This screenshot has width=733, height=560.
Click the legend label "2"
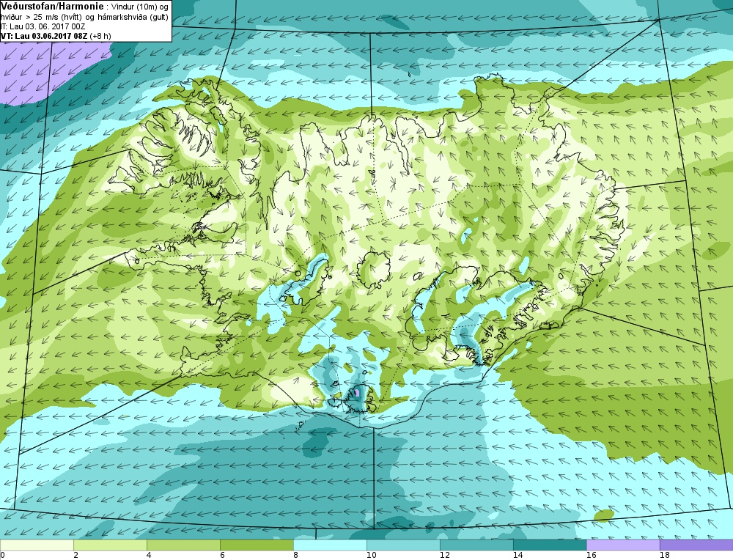[75, 555]
